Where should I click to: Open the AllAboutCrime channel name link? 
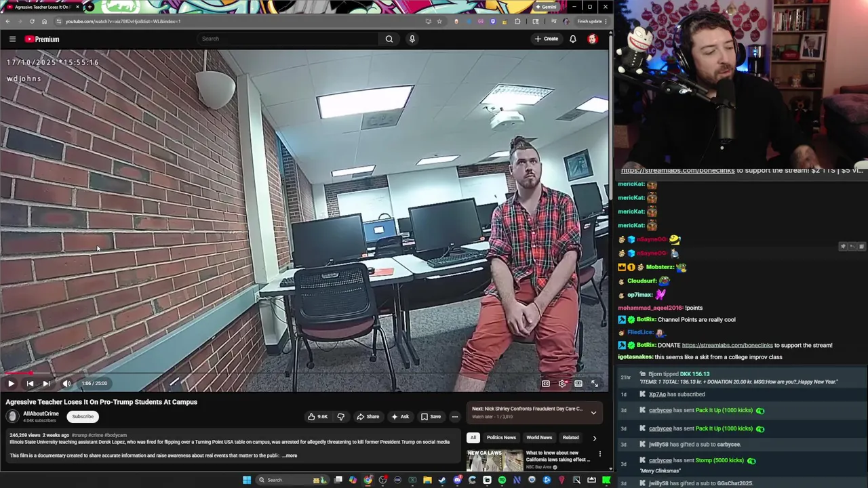pyautogui.click(x=41, y=413)
